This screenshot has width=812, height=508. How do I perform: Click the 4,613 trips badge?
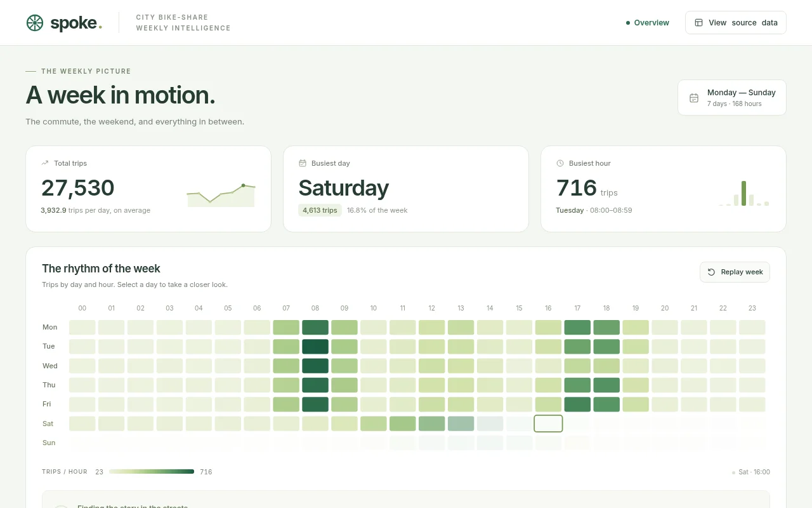pyautogui.click(x=320, y=210)
